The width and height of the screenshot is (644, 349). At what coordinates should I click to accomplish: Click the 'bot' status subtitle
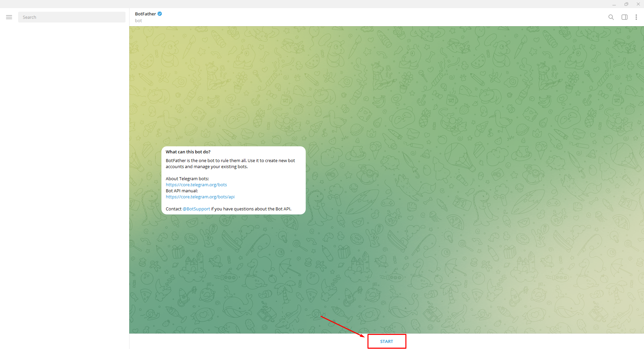(138, 20)
